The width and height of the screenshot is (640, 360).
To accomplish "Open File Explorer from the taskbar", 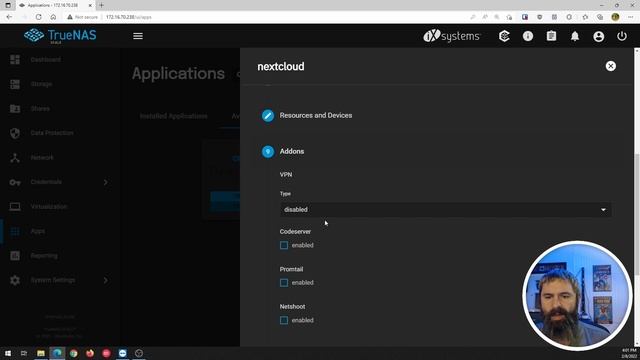I will pyautogui.click(x=41, y=353).
